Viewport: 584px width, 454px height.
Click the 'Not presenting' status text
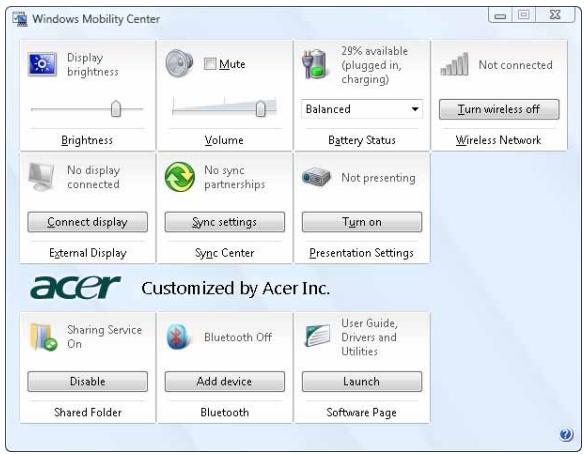(378, 178)
